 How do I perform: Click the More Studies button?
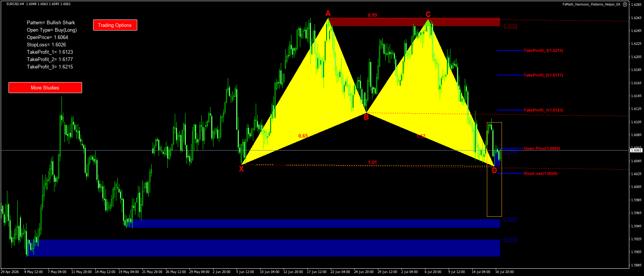click(45, 88)
